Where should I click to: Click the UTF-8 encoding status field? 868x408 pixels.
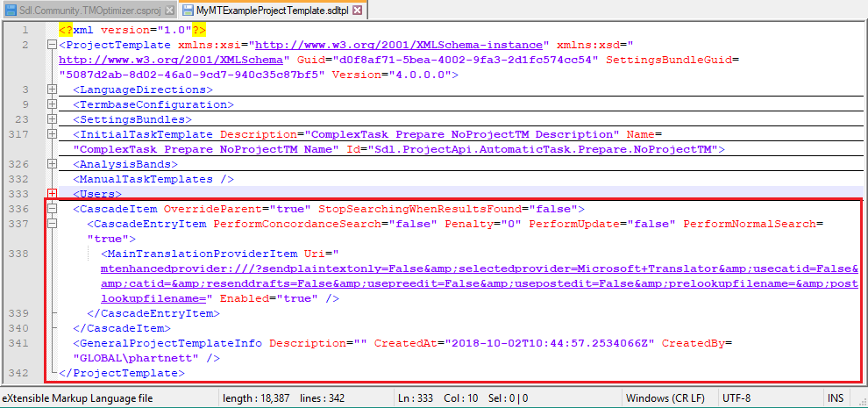pos(736,398)
